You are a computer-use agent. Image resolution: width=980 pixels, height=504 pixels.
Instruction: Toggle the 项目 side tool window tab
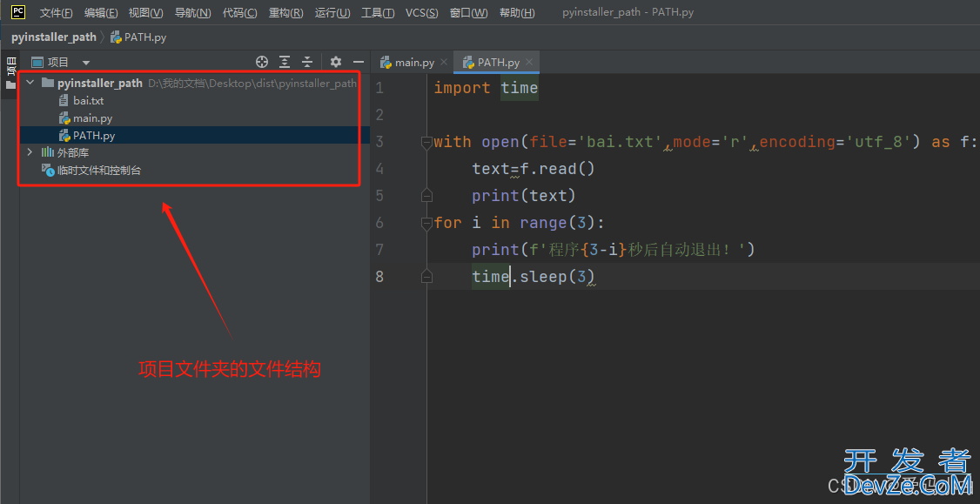(10, 72)
